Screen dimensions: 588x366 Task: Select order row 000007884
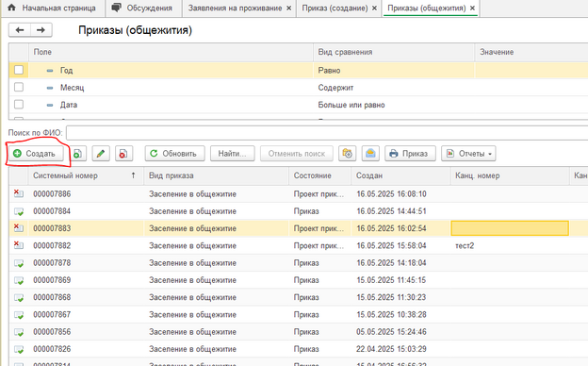[299, 211]
